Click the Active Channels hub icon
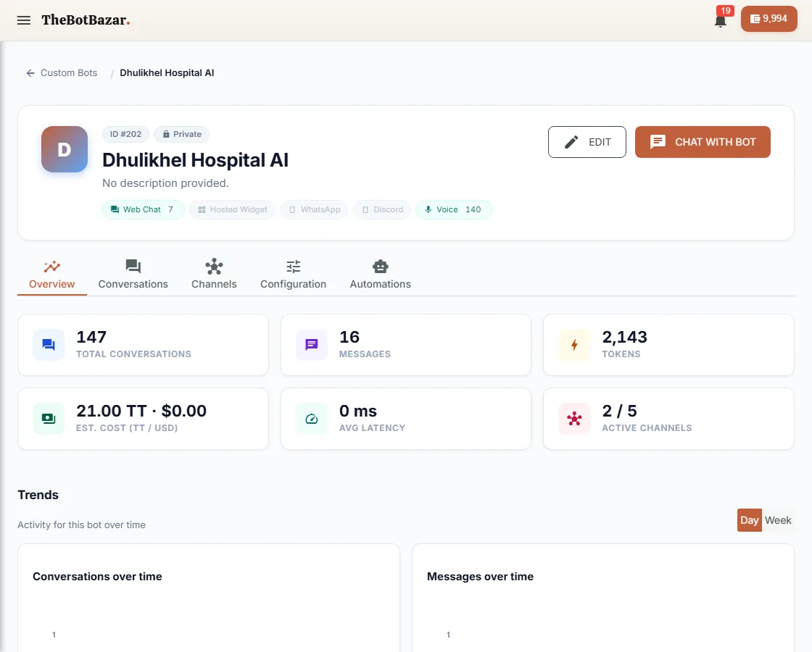Viewport: 812px width, 652px height. click(574, 419)
